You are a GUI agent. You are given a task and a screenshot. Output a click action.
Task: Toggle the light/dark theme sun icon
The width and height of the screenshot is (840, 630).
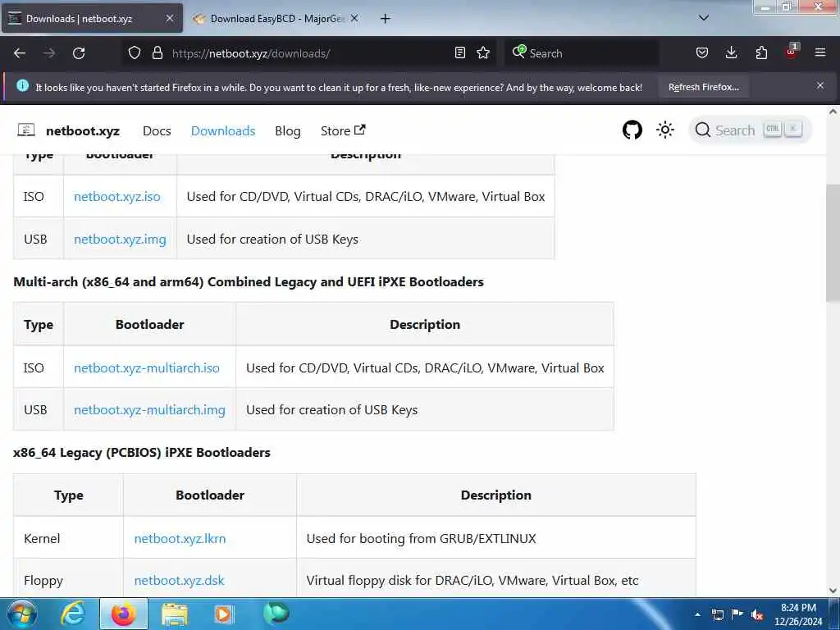(665, 130)
